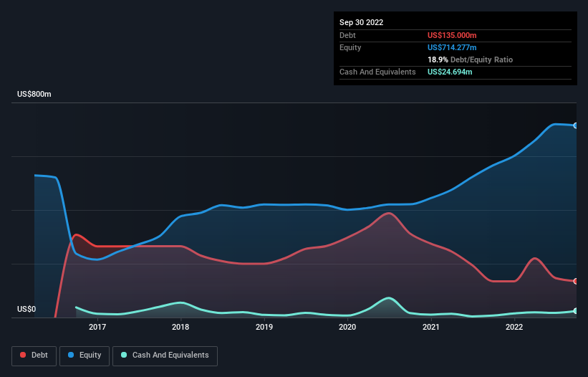Screen dimensions: 588x377
Task: Click the 2018 x-axis label
Action: point(180,327)
